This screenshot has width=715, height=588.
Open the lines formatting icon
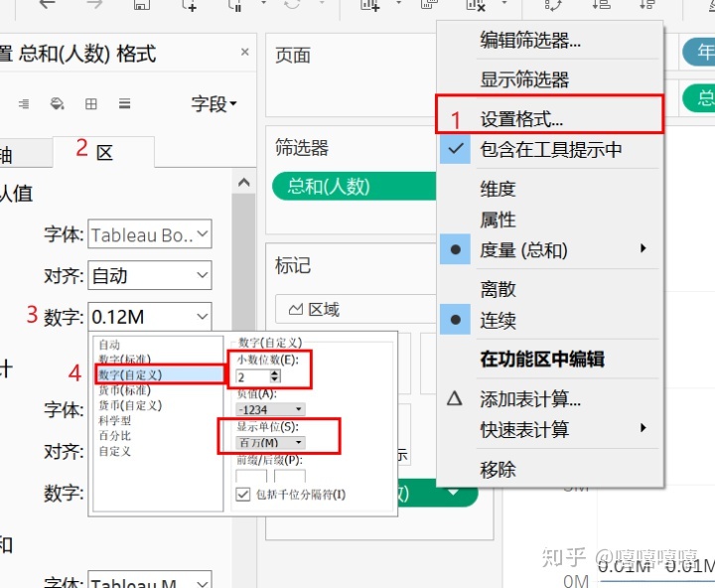pyautogui.click(x=124, y=103)
